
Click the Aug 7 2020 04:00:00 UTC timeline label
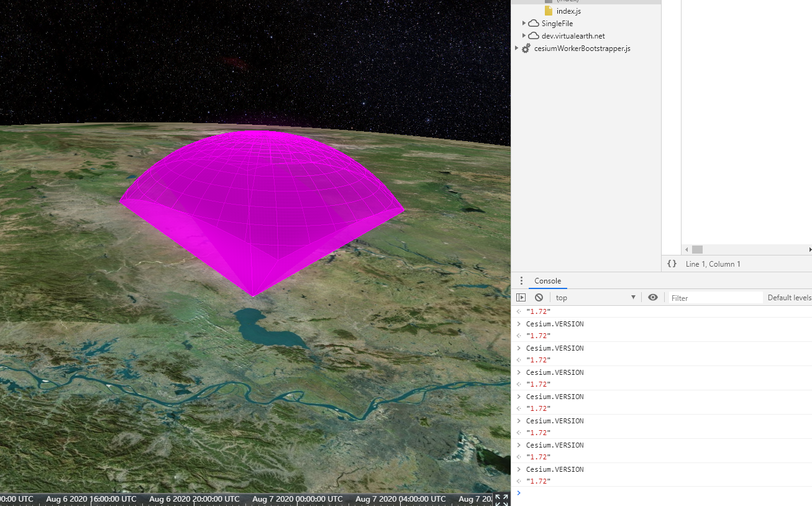(x=401, y=499)
